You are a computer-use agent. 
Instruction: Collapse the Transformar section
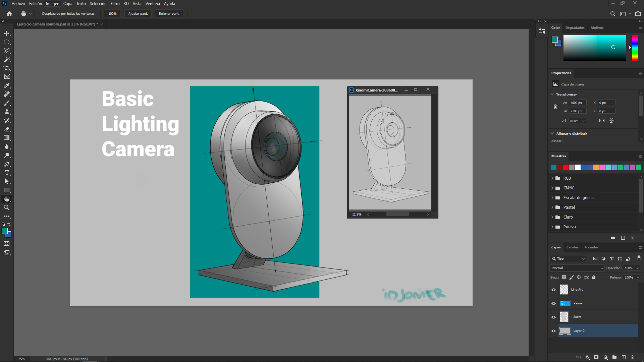pos(552,94)
